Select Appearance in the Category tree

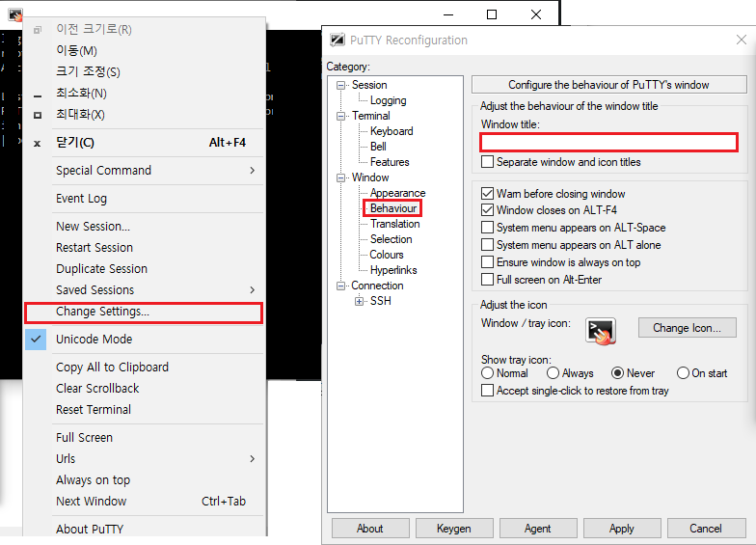[x=397, y=193]
